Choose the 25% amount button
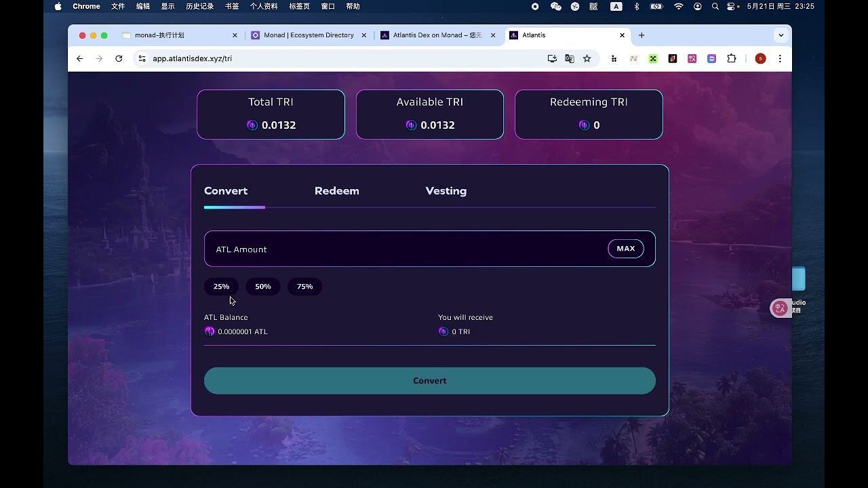The image size is (868, 488). pos(221,287)
